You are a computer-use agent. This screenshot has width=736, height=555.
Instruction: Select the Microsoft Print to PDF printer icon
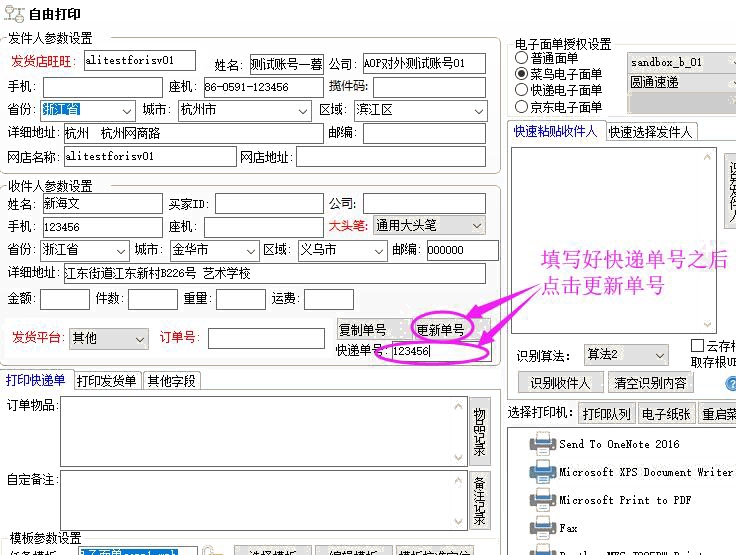pos(543,500)
